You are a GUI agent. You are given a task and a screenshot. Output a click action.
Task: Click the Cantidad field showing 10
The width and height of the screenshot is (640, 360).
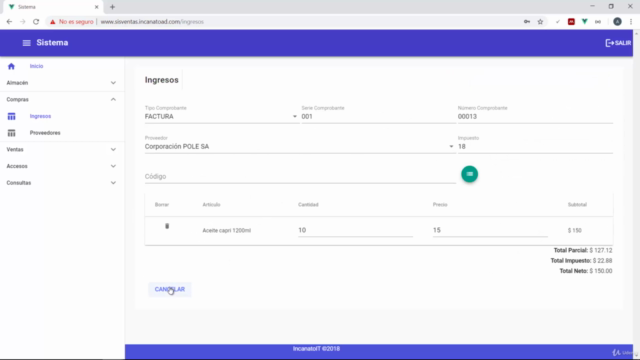coord(355,230)
